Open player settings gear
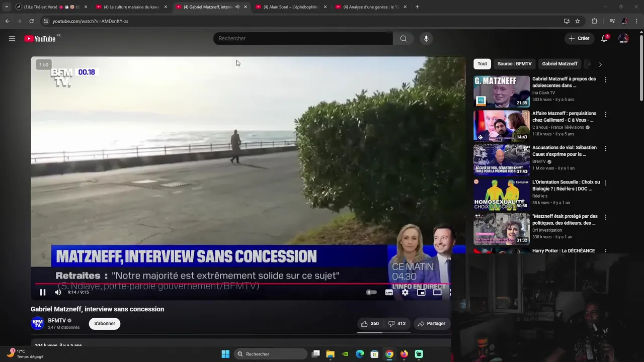Viewport: 644px width, 362px height. (405, 292)
